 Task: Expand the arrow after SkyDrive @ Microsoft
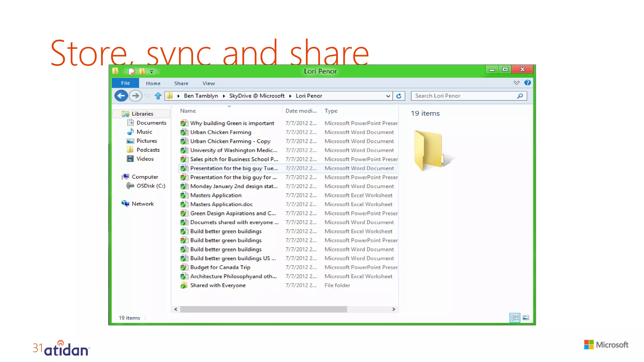tap(290, 96)
